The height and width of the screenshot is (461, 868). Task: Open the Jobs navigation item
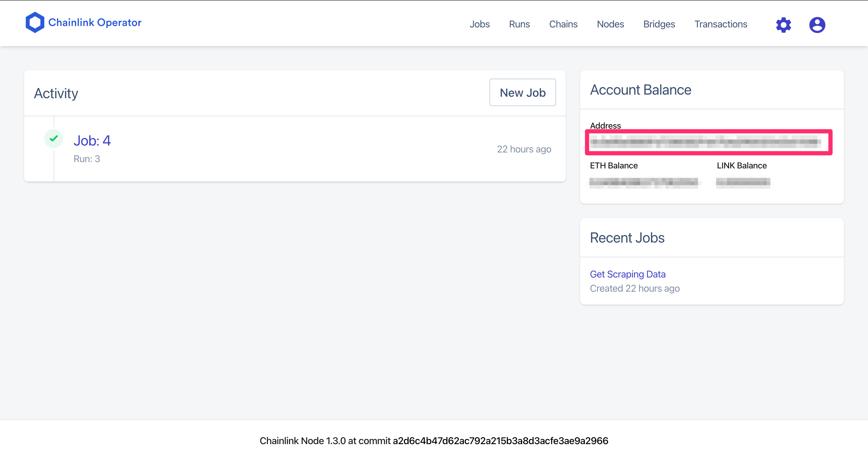click(x=480, y=24)
